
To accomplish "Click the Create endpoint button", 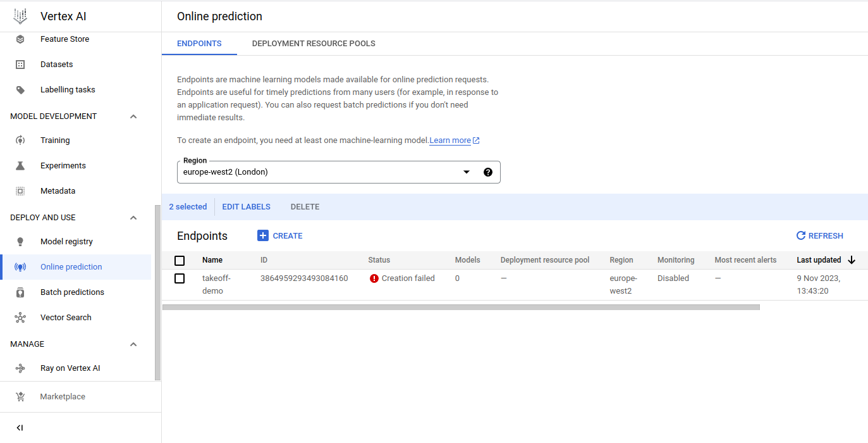I will [x=280, y=235].
